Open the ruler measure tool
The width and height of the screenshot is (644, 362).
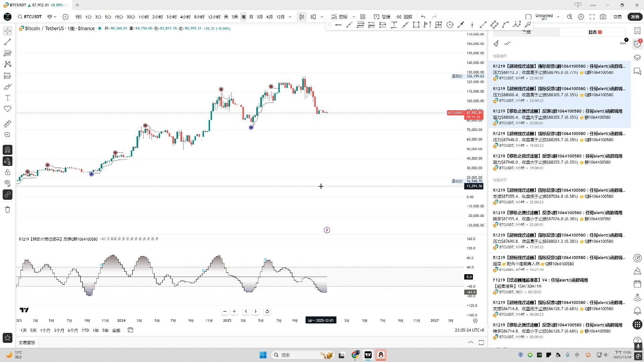coord(7,124)
